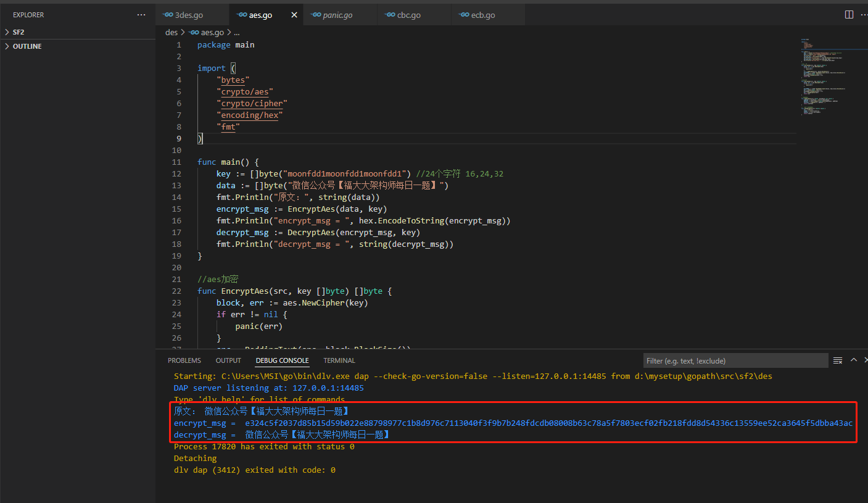Switch to the TERMINAL panel tab

coord(339,360)
